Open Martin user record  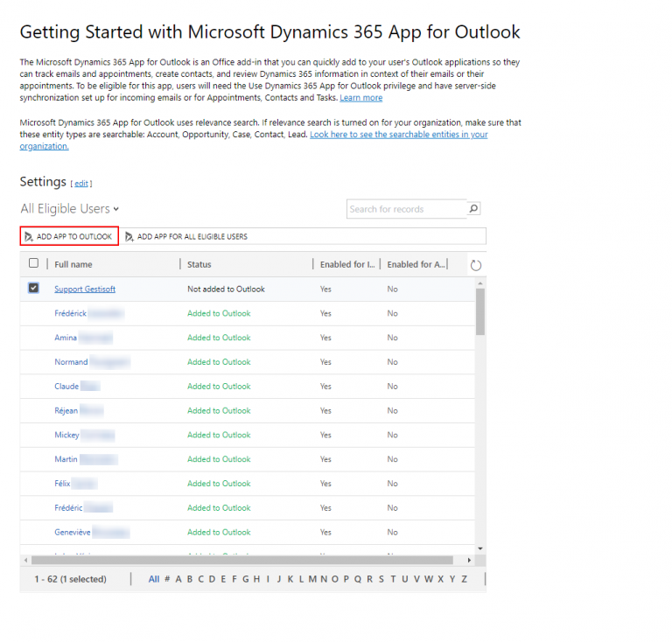(66, 459)
